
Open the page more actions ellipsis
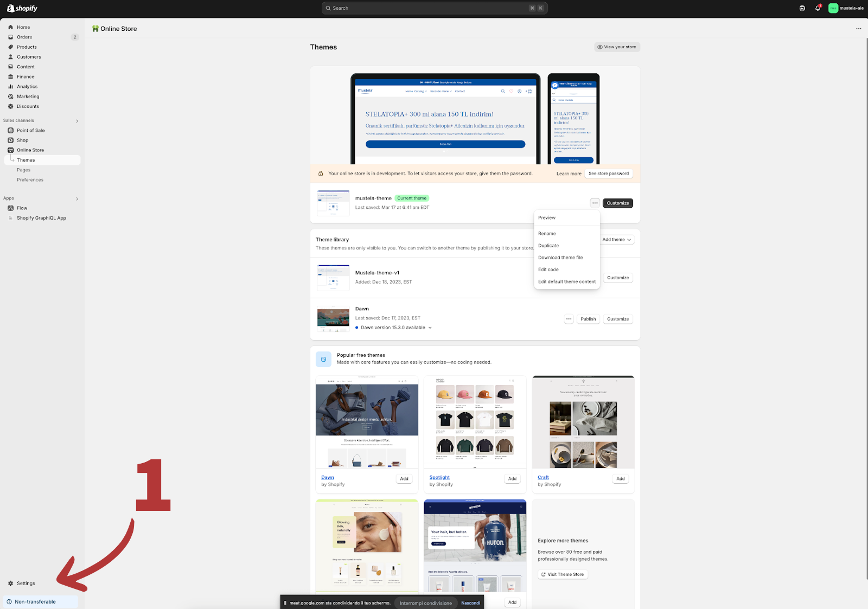point(859,29)
